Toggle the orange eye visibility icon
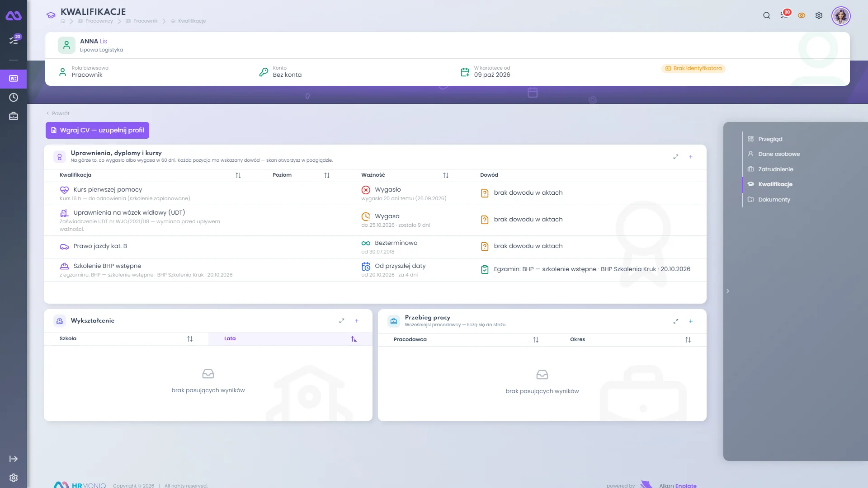The height and width of the screenshot is (488, 868). tap(802, 15)
